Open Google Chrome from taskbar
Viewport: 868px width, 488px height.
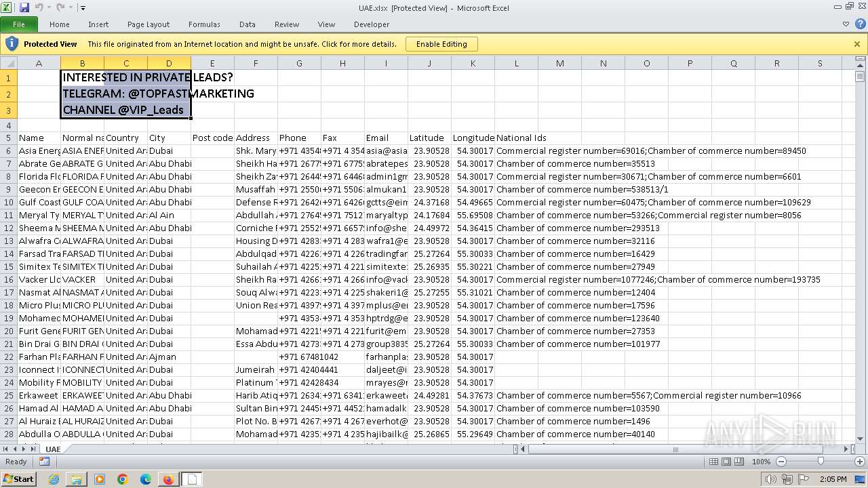coord(123,479)
